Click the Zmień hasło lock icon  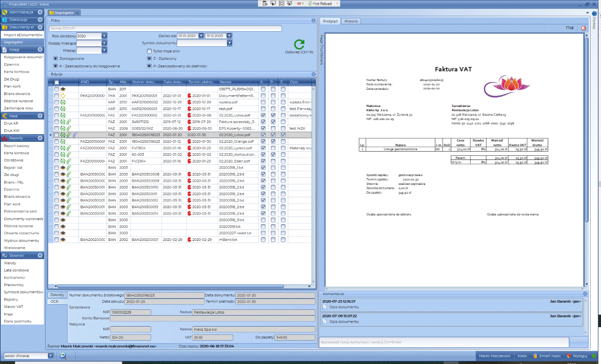coord(535,356)
